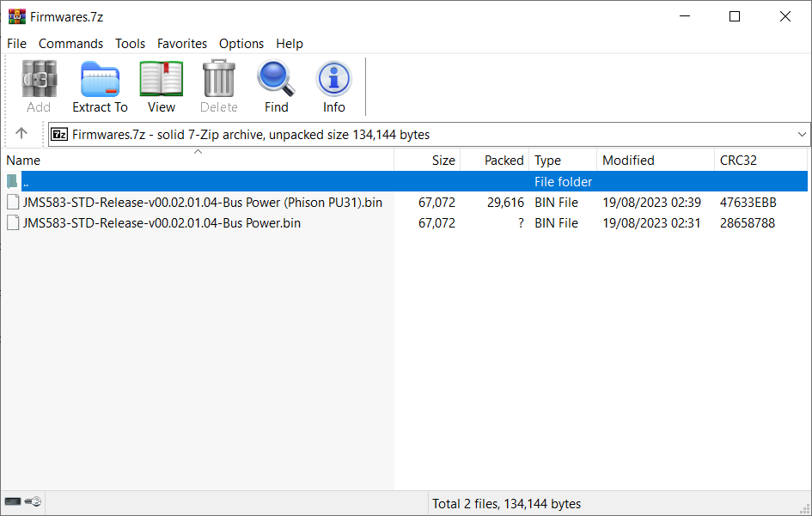
Task: Minimize the Firmwares.7z window
Action: point(685,16)
